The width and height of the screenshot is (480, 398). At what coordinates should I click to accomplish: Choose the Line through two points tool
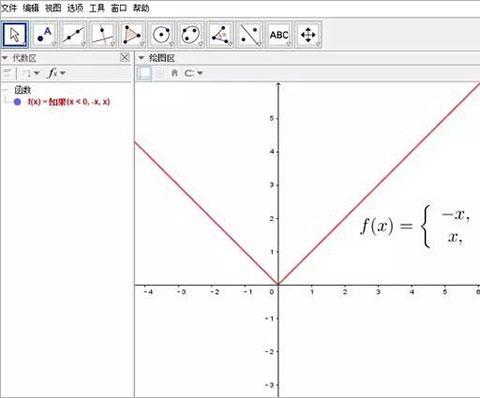pyautogui.click(x=74, y=35)
